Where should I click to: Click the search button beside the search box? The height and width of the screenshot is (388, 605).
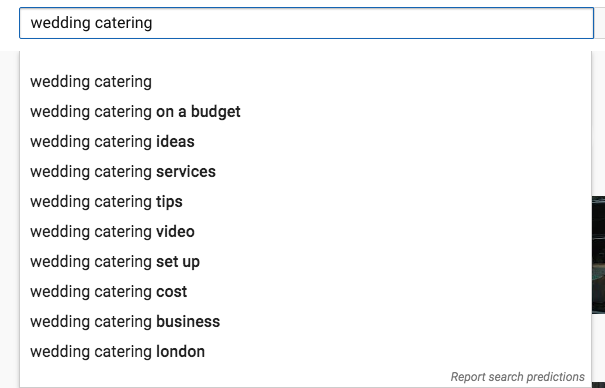click(600, 23)
